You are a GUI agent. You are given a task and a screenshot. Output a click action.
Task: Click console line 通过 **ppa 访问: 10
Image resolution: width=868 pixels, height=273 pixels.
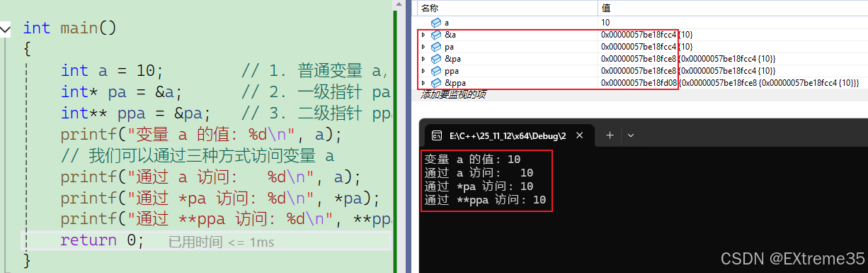coord(485,200)
